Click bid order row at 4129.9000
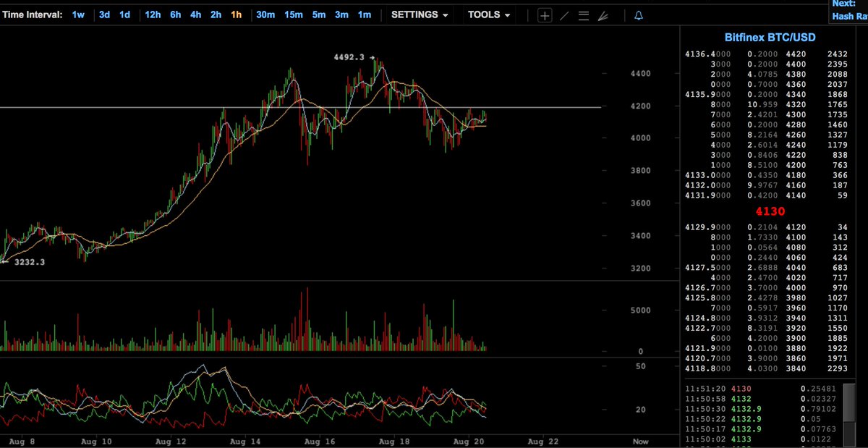 click(x=765, y=228)
